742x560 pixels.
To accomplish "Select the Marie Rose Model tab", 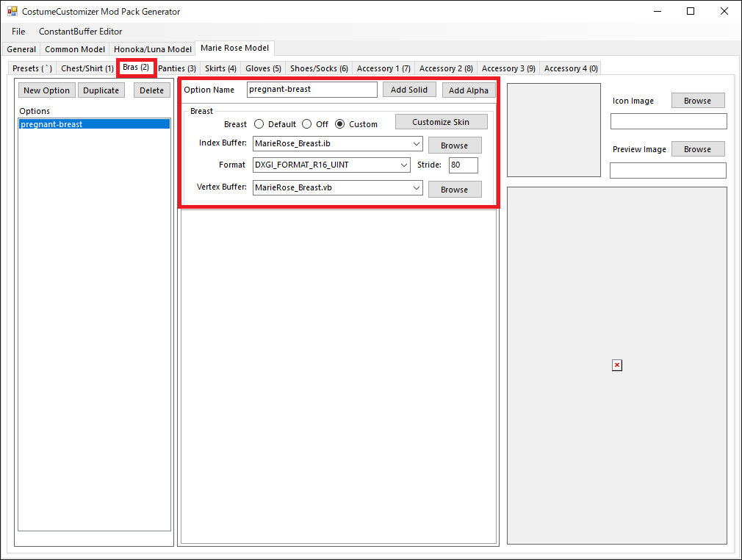I will 234,48.
